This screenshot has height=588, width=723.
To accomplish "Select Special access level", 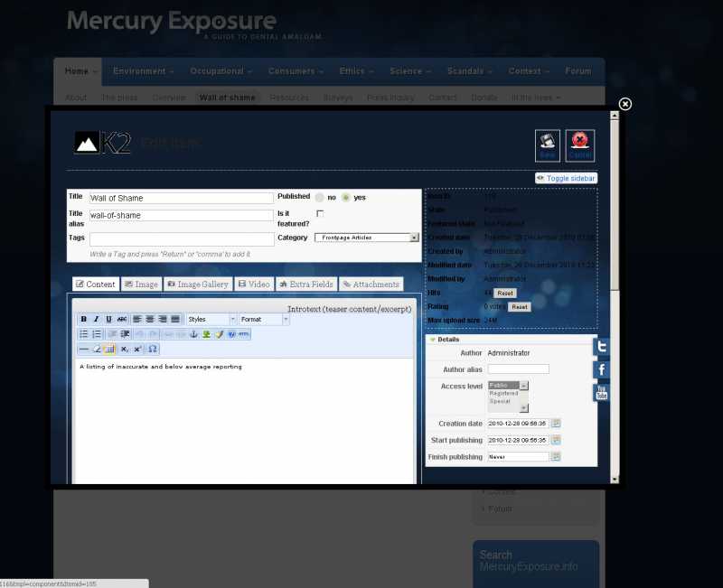I will [x=503, y=401].
